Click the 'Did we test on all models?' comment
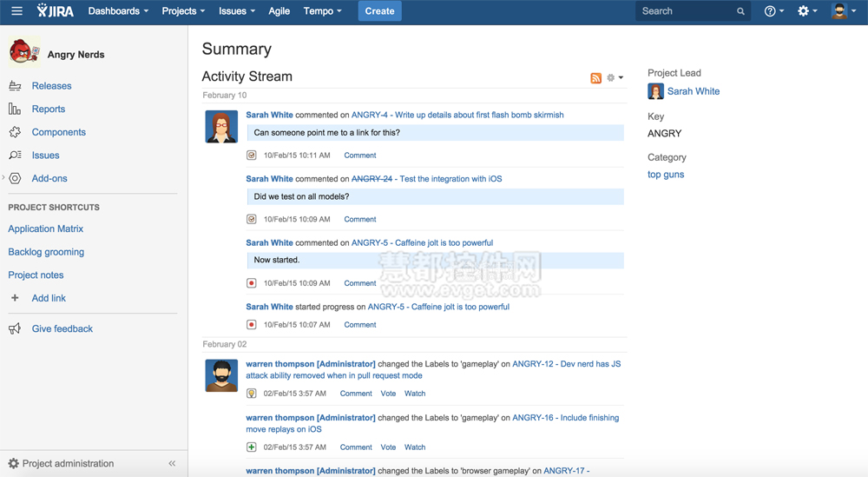This screenshot has width=868, height=477. pos(301,196)
